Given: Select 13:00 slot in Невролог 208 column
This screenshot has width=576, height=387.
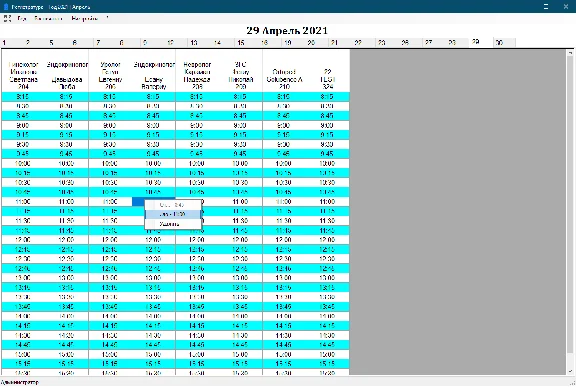Looking at the screenshot, I should coord(197,278).
